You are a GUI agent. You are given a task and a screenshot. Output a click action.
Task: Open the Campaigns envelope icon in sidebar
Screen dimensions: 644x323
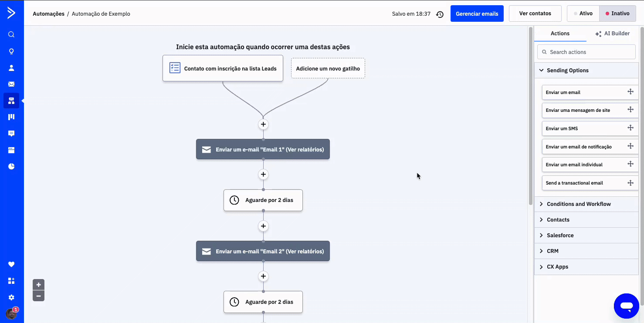point(11,84)
